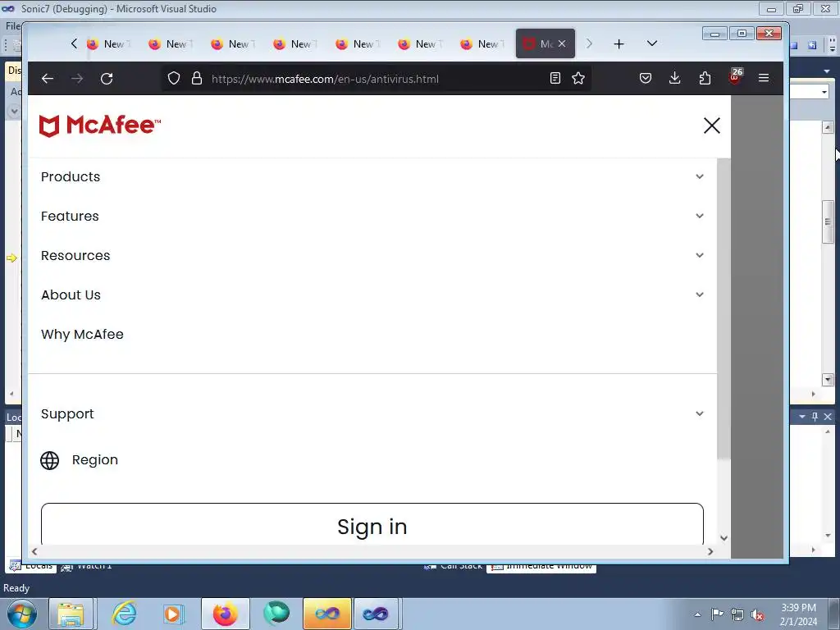Expand the Support section chevron
Viewport: 840px width, 630px height.
699,413
